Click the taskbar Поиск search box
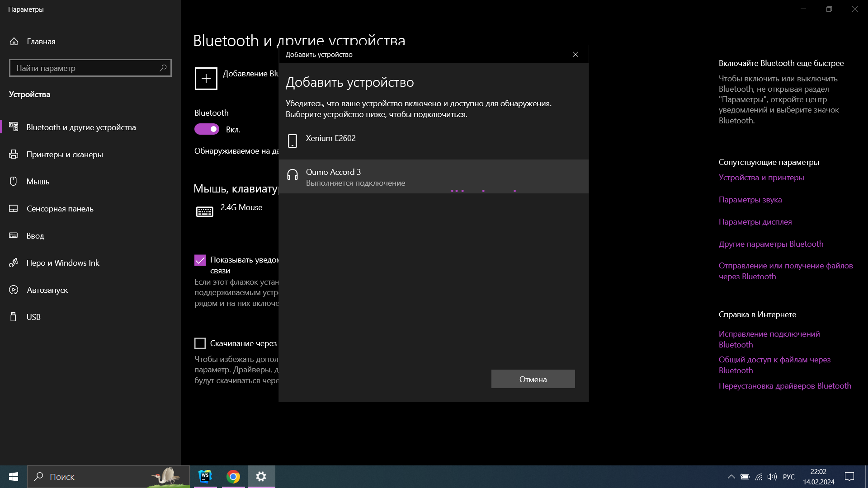 (108, 477)
